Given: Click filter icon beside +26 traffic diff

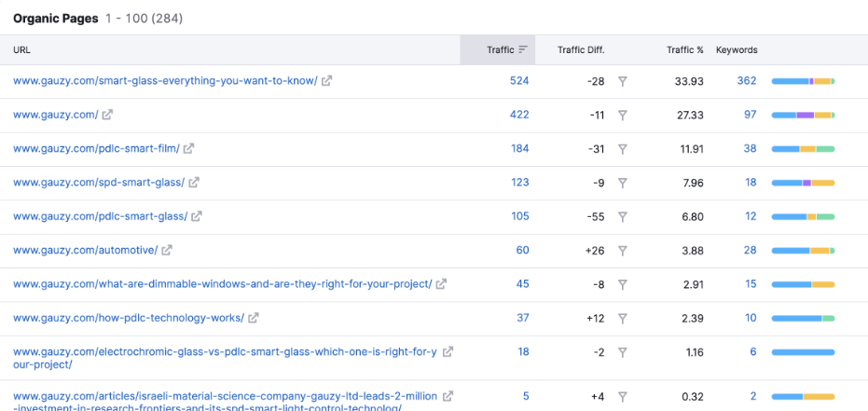Looking at the screenshot, I should pos(622,251).
